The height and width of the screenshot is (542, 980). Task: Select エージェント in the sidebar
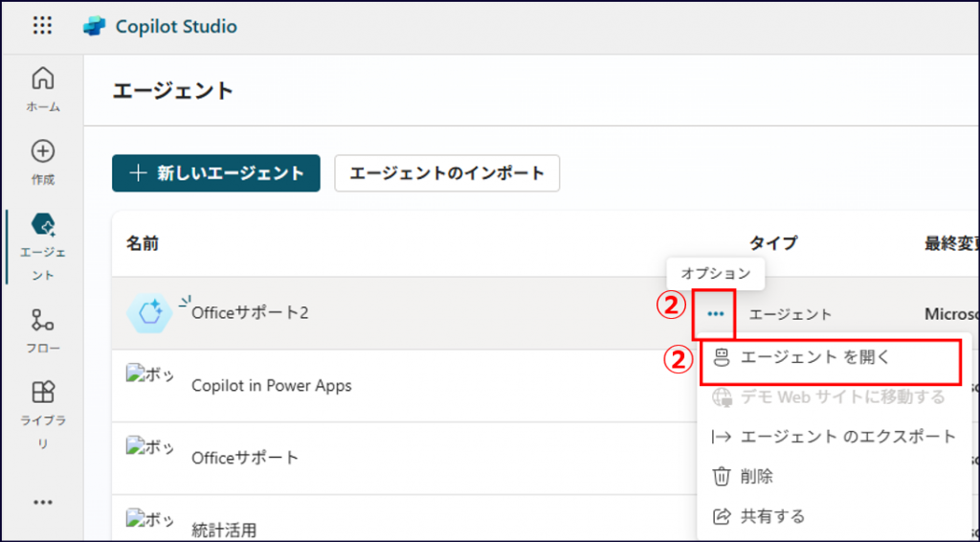click(42, 247)
